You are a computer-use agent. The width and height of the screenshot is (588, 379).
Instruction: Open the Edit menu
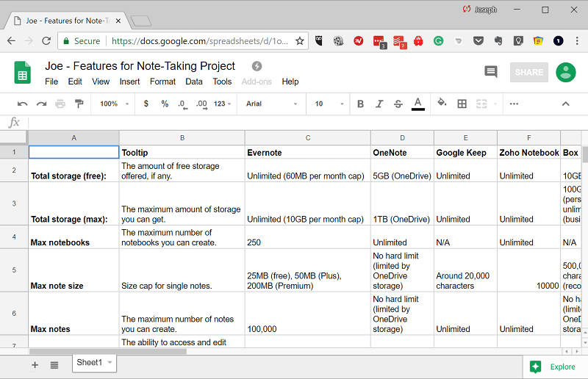pos(75,82)
